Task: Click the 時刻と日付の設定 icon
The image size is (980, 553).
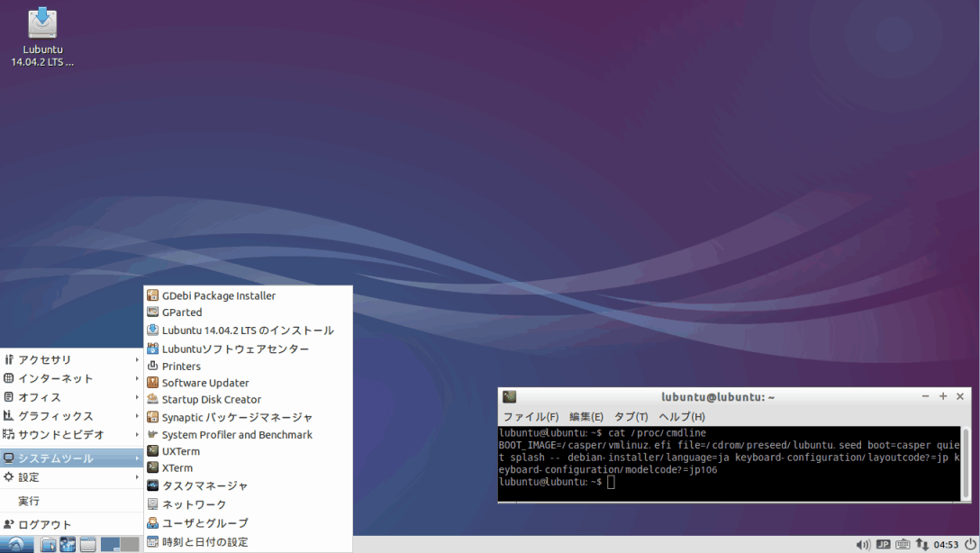Action: click(152, 542)
